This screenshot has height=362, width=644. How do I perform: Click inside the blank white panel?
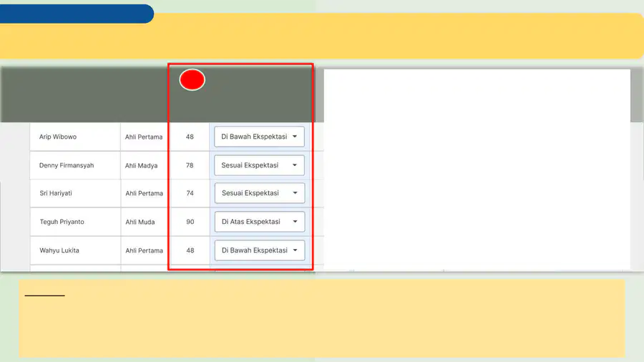pos(477,170)
